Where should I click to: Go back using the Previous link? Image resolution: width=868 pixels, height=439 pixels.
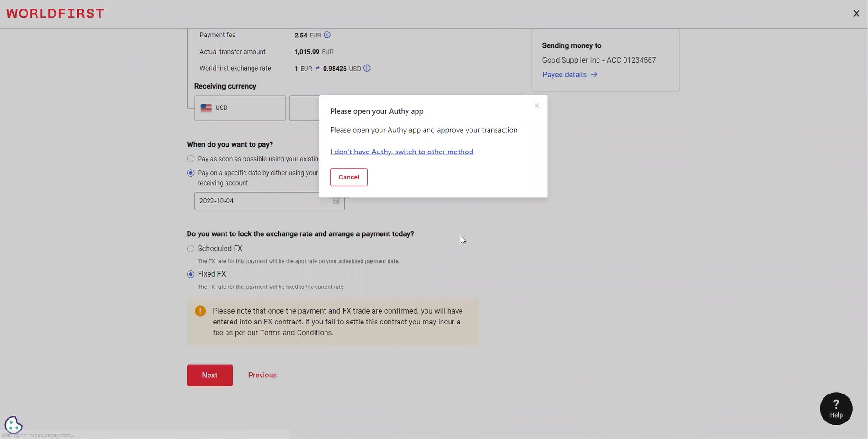click(x=262, y=375)
